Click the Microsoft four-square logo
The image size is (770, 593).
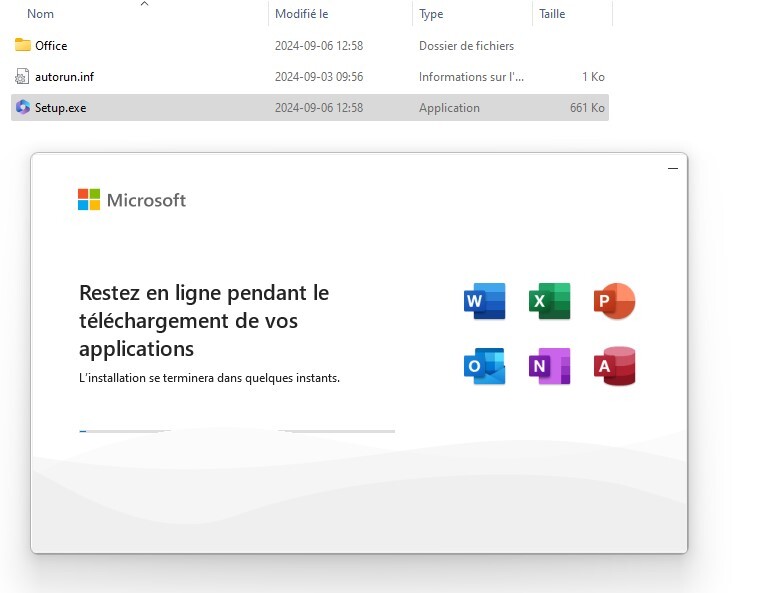point(89,200)
